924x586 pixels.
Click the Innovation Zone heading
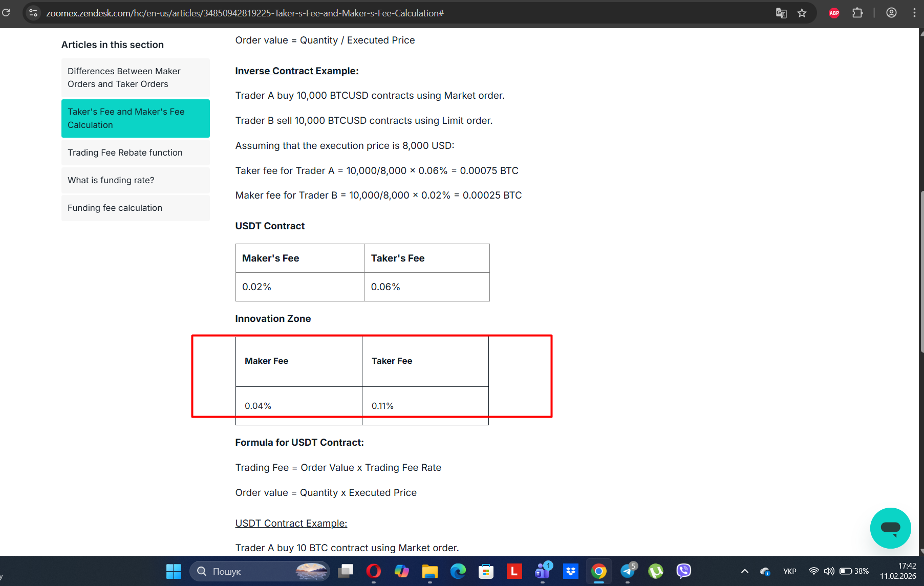point(273,318)
